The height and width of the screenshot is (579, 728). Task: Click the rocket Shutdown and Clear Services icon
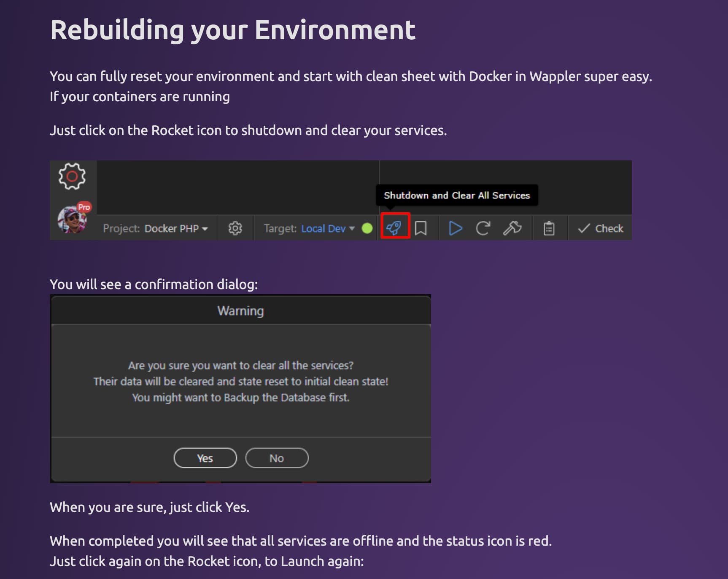(x=394, y=228)
